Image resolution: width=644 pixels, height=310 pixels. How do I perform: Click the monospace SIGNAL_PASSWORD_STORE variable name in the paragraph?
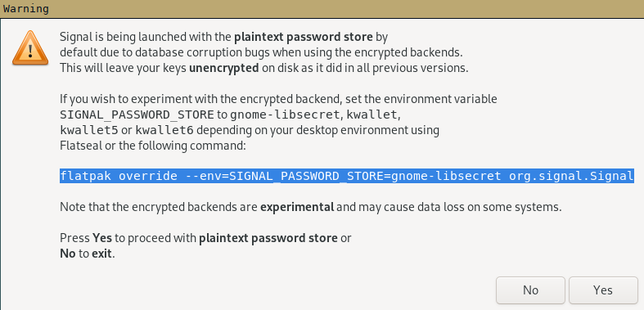[137, 115]
